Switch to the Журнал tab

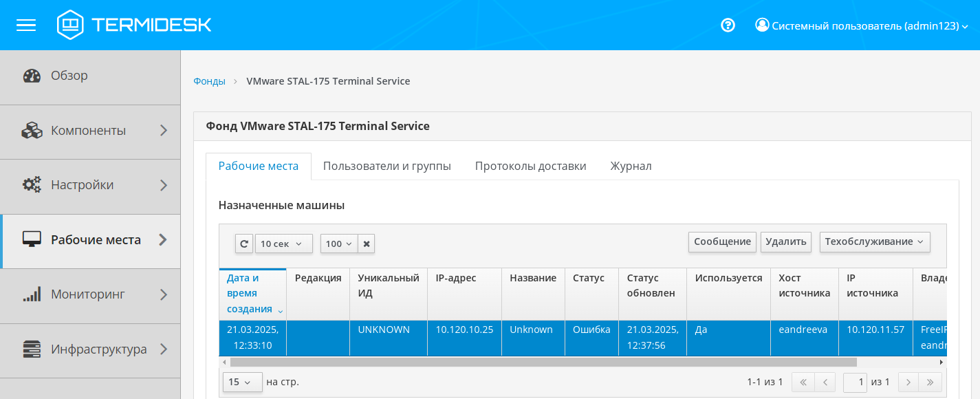[x=631, y=166]
